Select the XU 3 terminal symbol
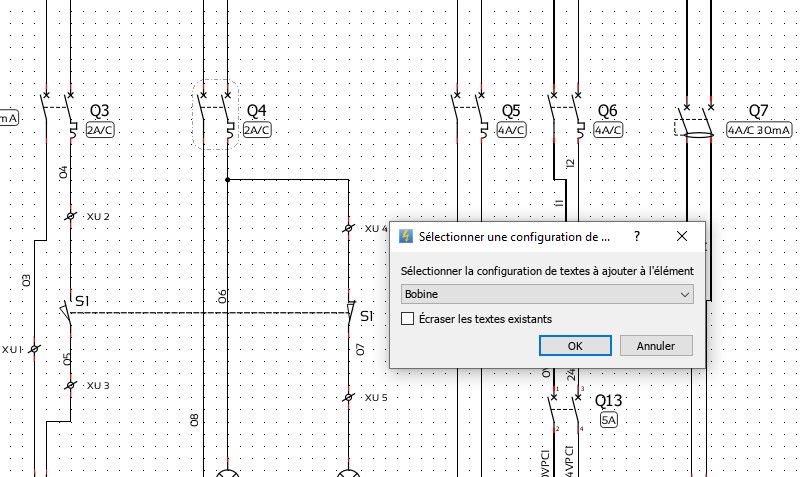The image size is (803, 477). click(71, 385)
